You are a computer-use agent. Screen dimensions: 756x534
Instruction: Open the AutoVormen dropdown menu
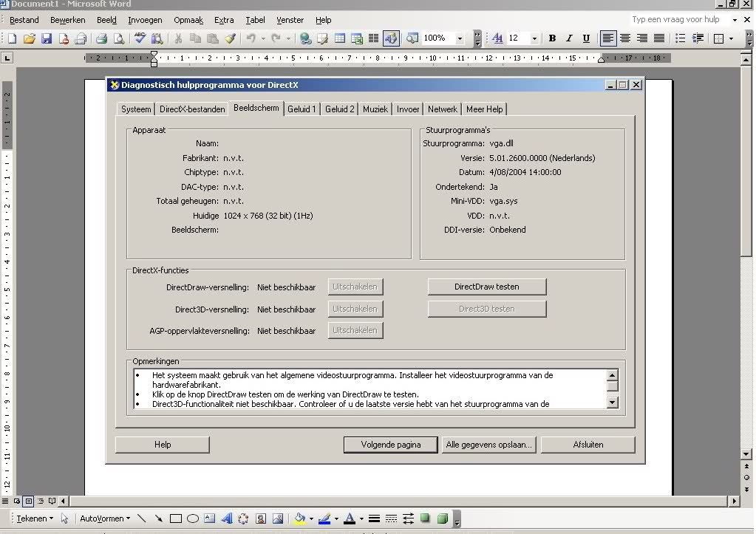(105, 518)
